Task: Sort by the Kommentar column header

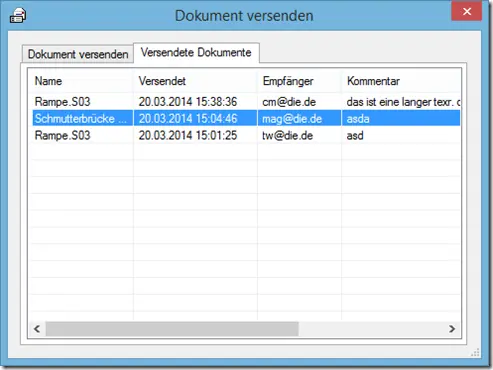Action: click(x=401, y=81)
